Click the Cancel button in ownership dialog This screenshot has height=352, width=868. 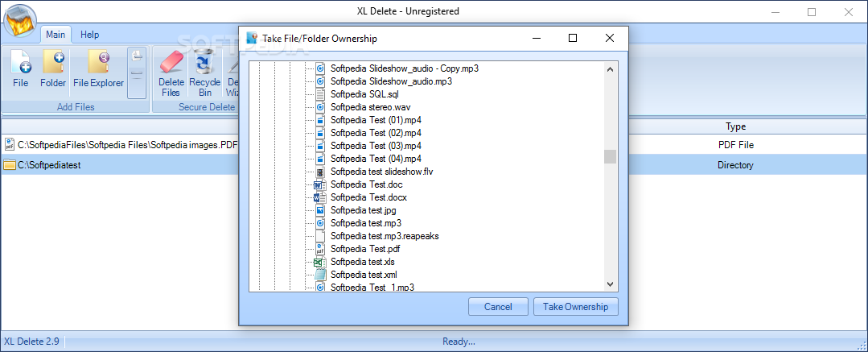[498, 307]
